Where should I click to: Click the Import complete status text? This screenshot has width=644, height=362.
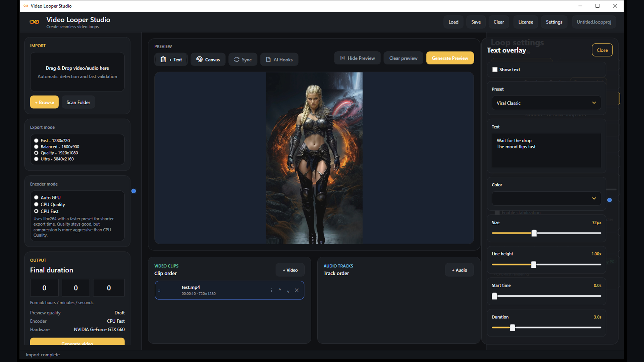(x=43, y=355)
